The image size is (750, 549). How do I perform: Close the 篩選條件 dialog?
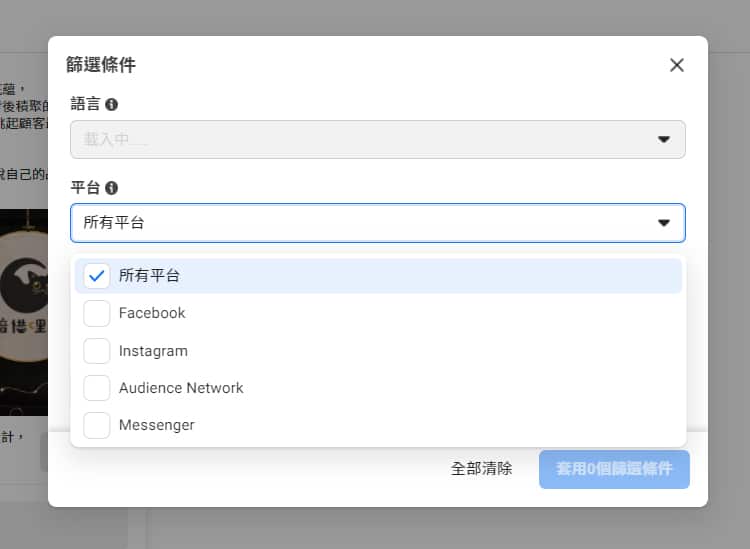(x=676, y=65)
